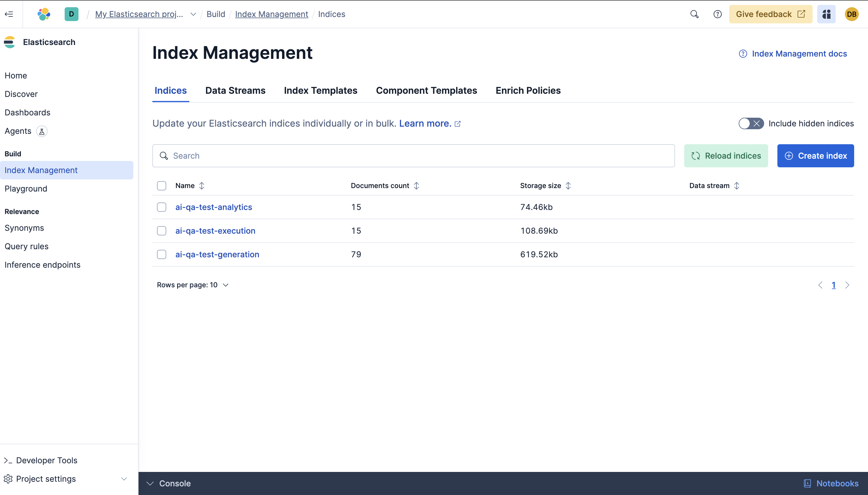Click the Agents beta flask icon

click(x=42, y=131)
